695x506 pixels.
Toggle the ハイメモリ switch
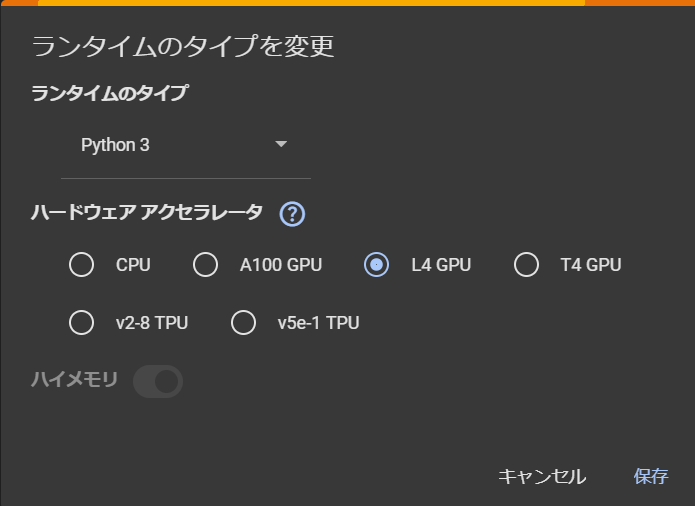pos(158,381)
